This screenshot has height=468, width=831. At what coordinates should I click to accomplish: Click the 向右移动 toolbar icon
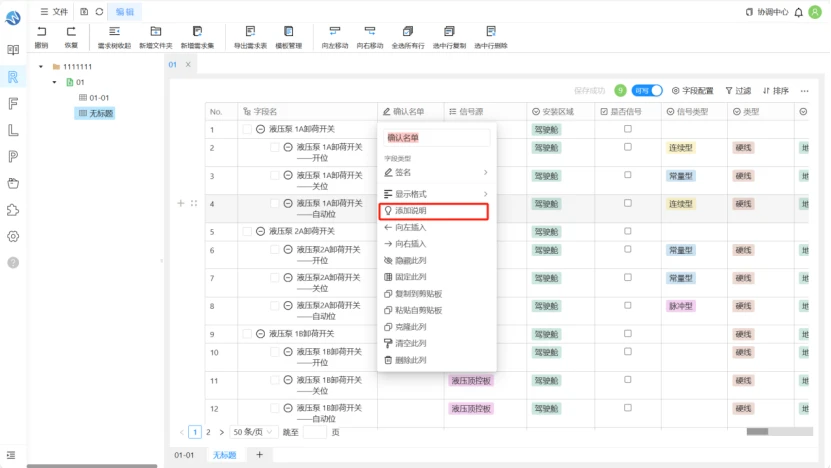tap(369, 32)
